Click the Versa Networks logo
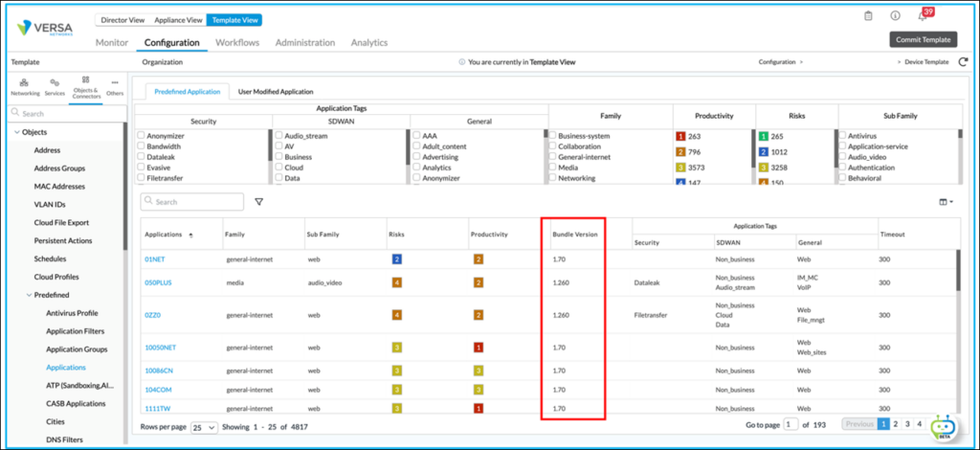The width and height of the screenshot is (980, 450). click(x=44, y=28)
